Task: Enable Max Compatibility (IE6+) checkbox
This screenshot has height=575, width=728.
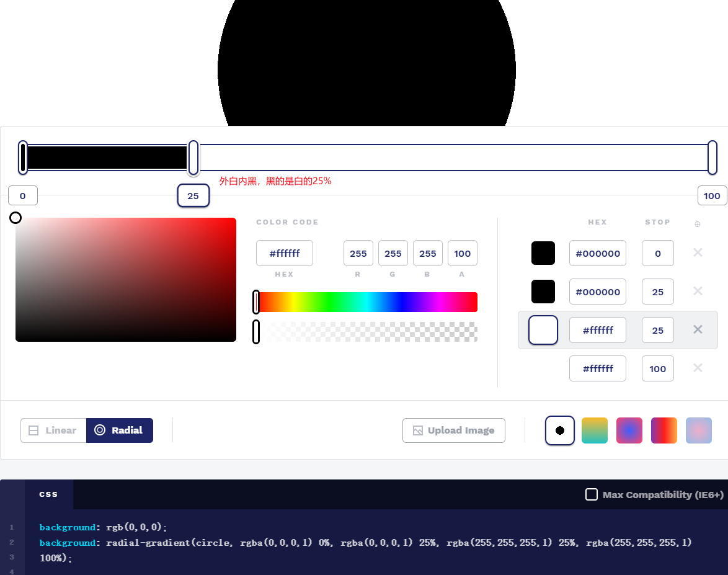Action: (x=592, y=494)
